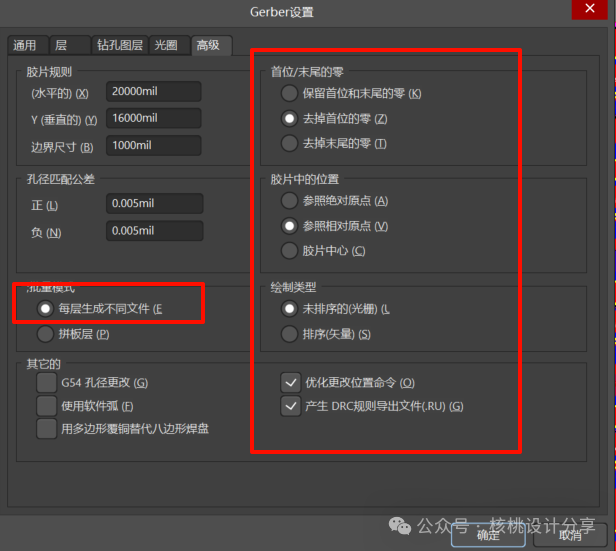
Task: Choose 胶片中心 radio option
Action: pyautogui.click(x=289, y=250)
